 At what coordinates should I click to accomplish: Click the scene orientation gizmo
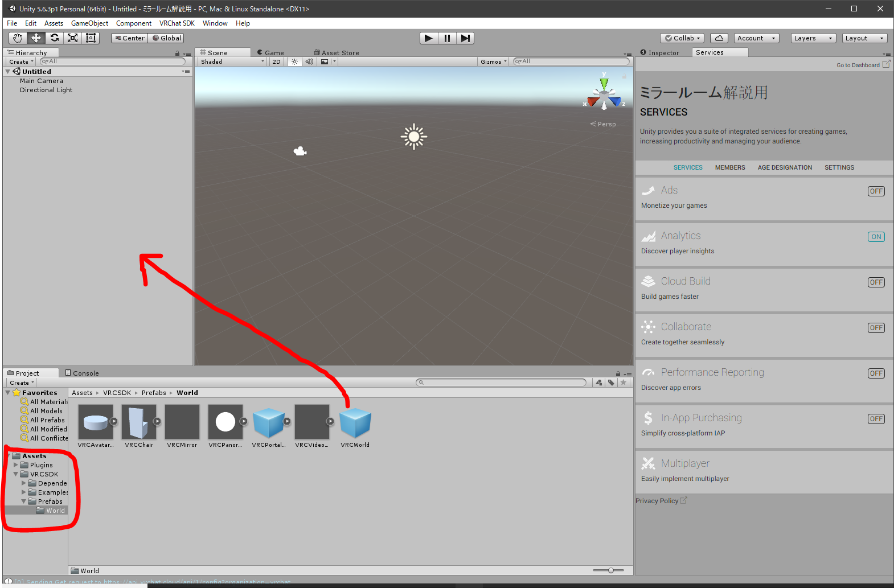tap(604, 94)
